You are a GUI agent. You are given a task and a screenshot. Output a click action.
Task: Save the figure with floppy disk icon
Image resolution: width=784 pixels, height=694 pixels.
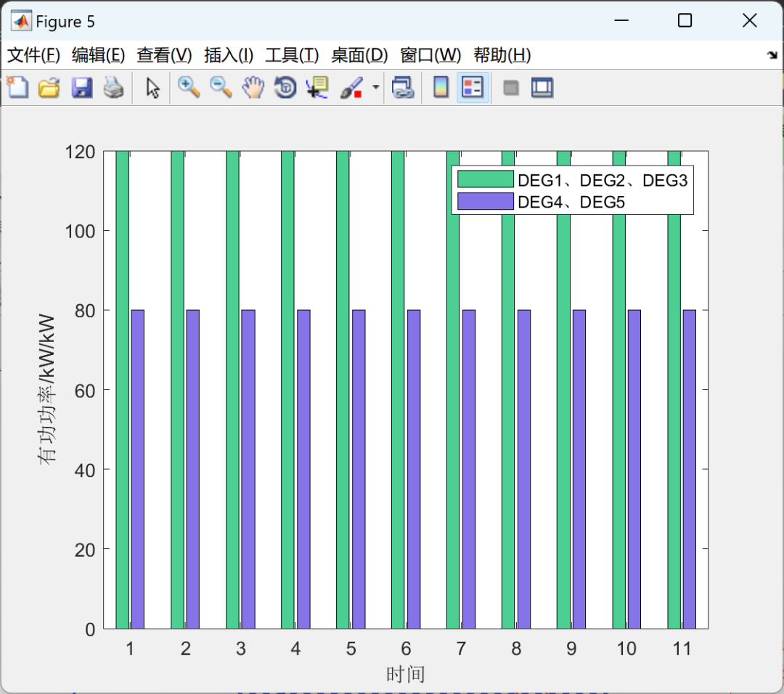pos(81,88)
